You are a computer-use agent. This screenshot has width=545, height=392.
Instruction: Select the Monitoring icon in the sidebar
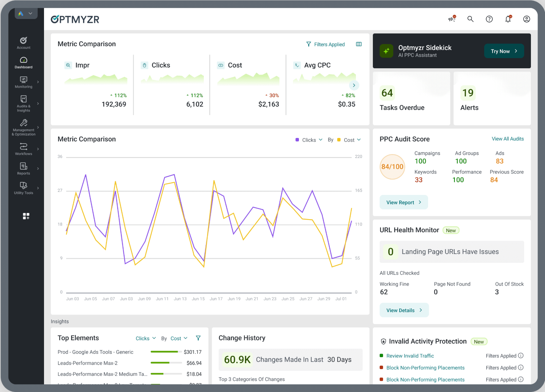pyautogui.click(x=23, y=82)
